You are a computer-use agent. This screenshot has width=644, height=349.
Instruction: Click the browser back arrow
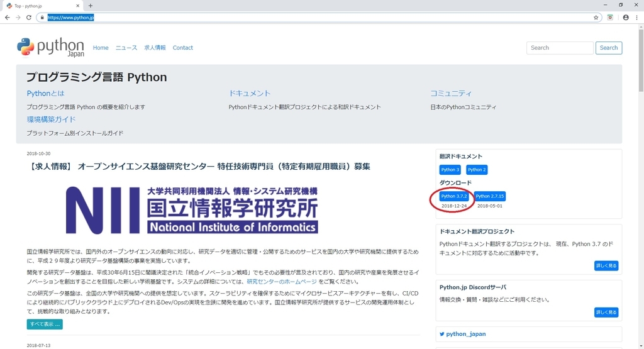tap(7, 18)
